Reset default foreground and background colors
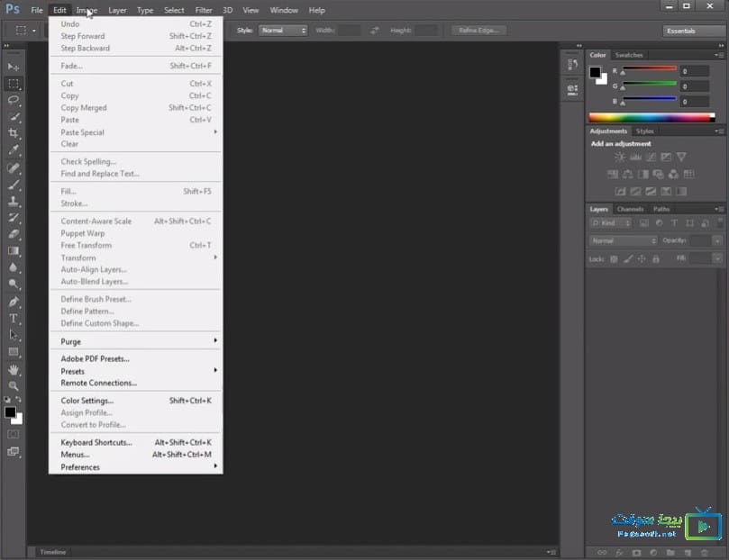Image resolution: width=729 pixels, height=560 pixels. (x=7, y=400)
